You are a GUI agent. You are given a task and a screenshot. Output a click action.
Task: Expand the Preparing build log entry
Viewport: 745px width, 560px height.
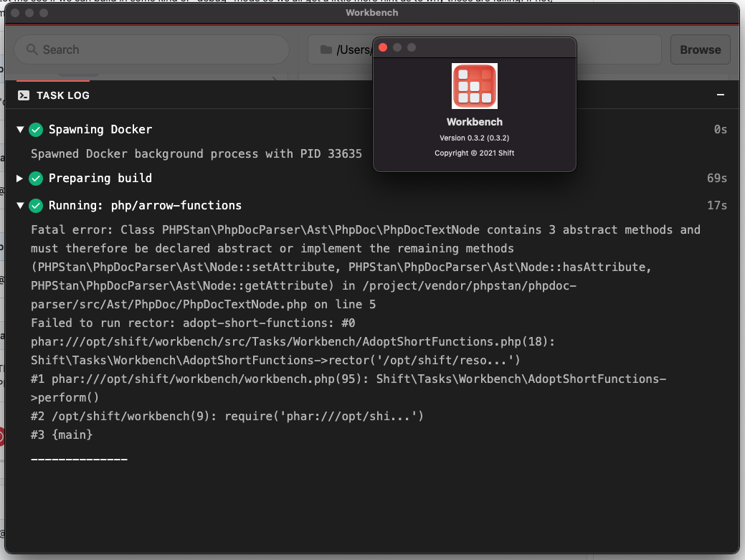20,178
